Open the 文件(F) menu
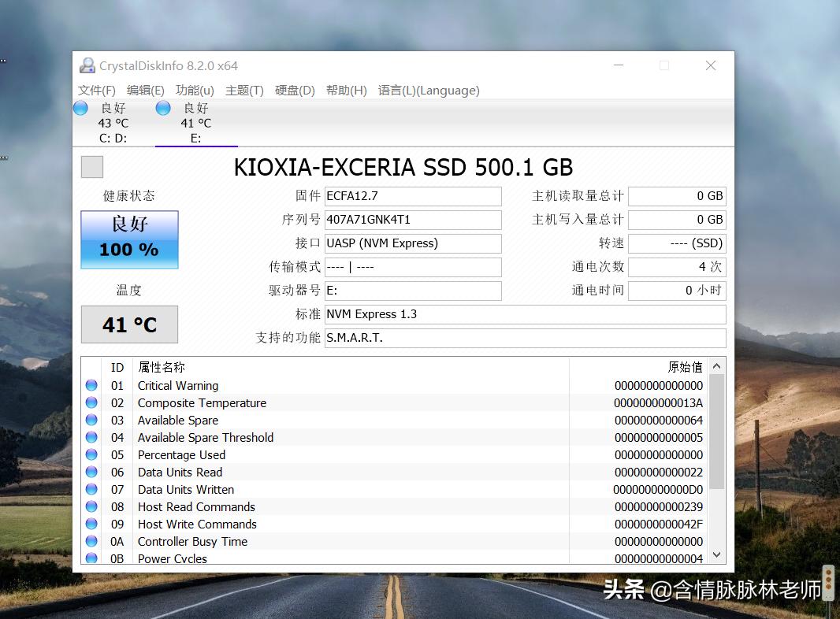This screenshot has width=840, height=619. tap(95, 91)
